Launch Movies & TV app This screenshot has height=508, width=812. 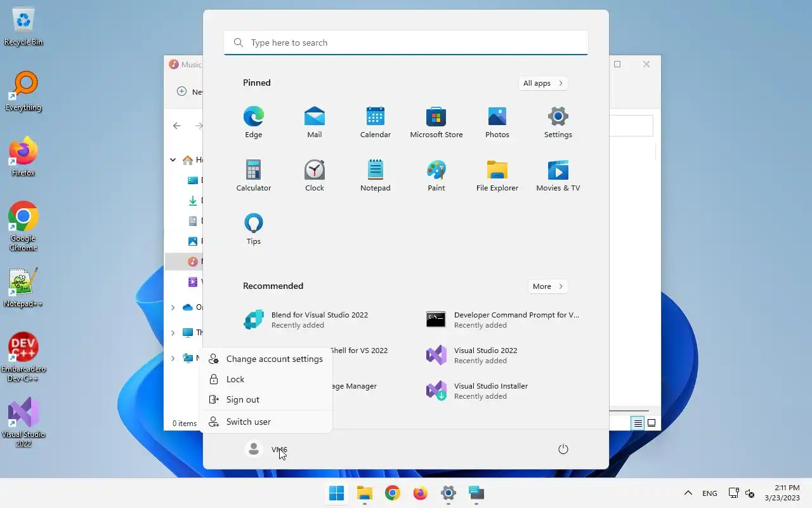pos(558,176)
